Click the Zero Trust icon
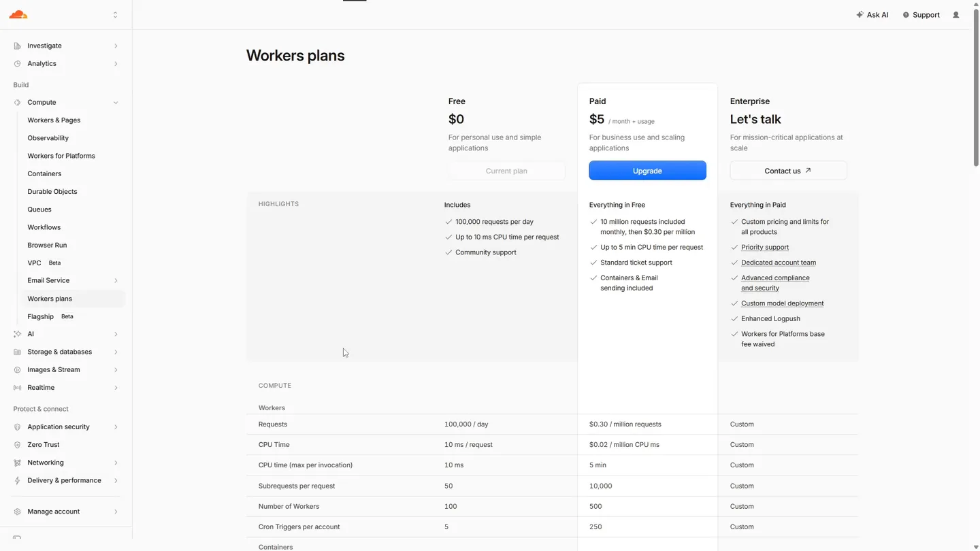The width and height of the screenshot is (980, 551). (17, 445)
